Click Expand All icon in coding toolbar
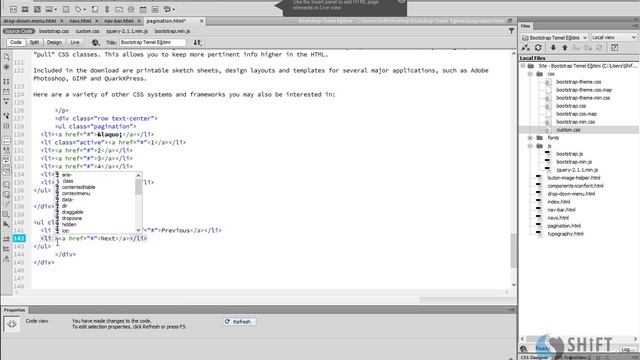640x360 pixels. pyautogui.click(x=6, y=101)
